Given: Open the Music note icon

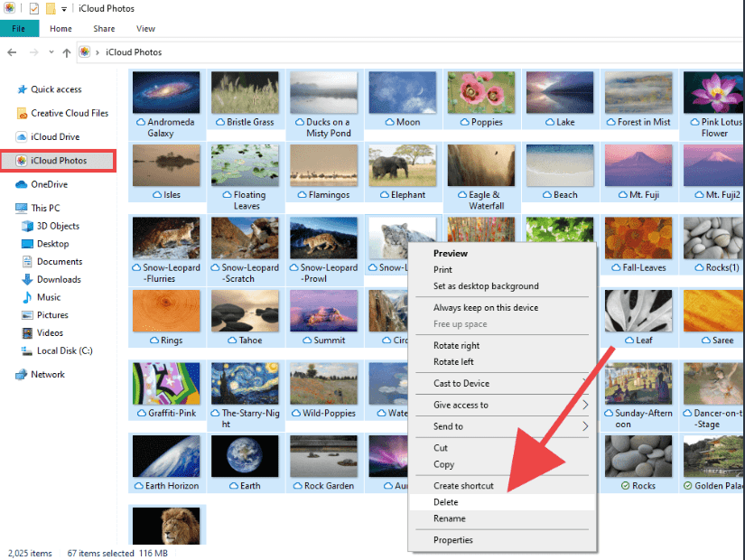Looking at the screenshot, I should (28, 297).
